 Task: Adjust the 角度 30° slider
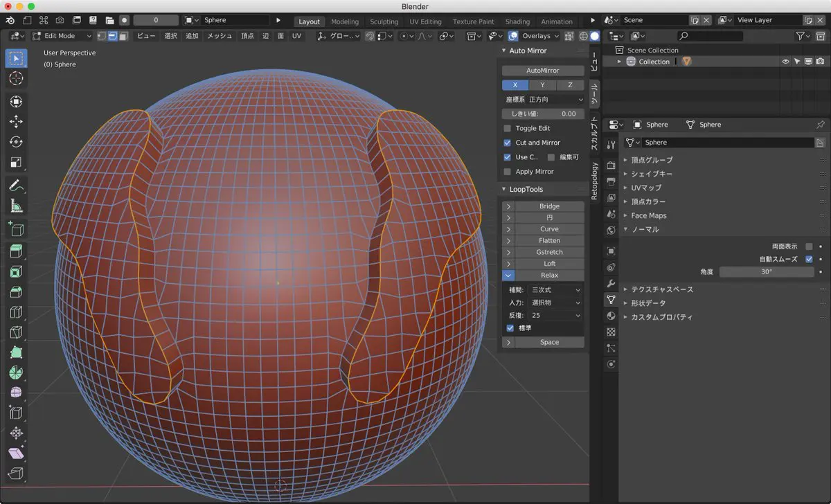pyautogui.click(x=766, y=272)
